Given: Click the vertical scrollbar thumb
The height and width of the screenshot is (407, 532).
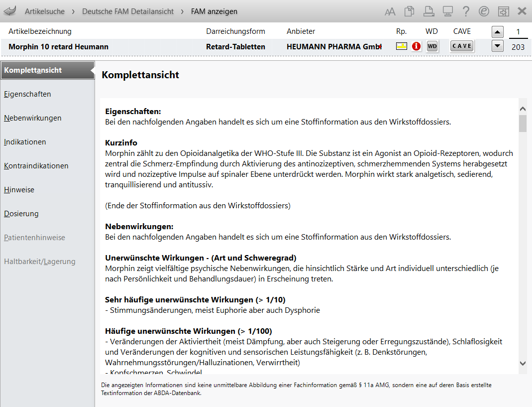Looking at the screenshot, I should tap(523, 124).
